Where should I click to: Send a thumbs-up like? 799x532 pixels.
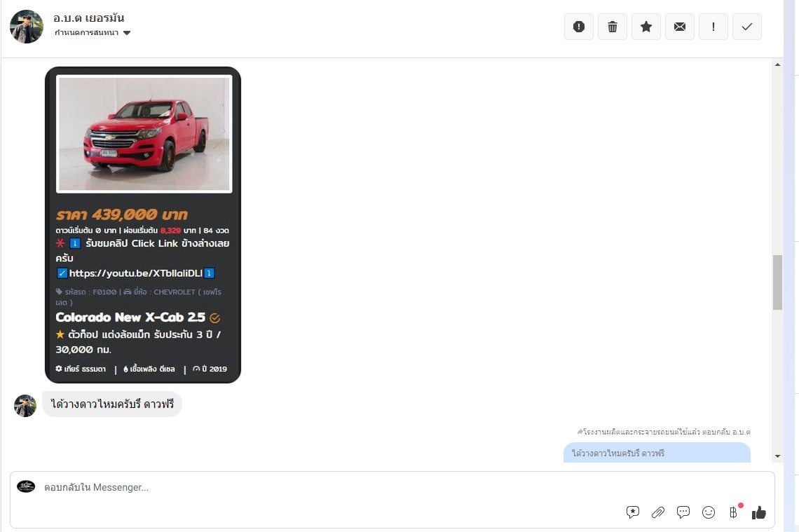[x=759, y=512]
